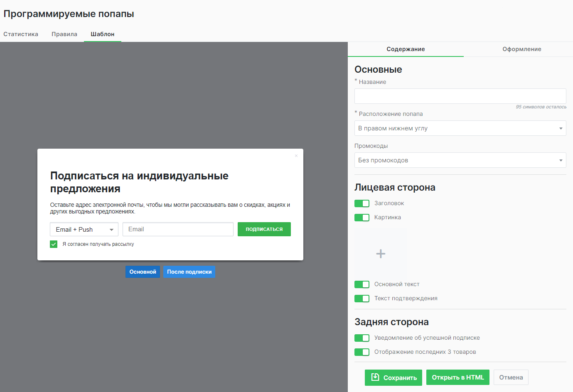Toggle off Основной текст
The height and width of the screenshot is (392, 573).
(362, 284)
